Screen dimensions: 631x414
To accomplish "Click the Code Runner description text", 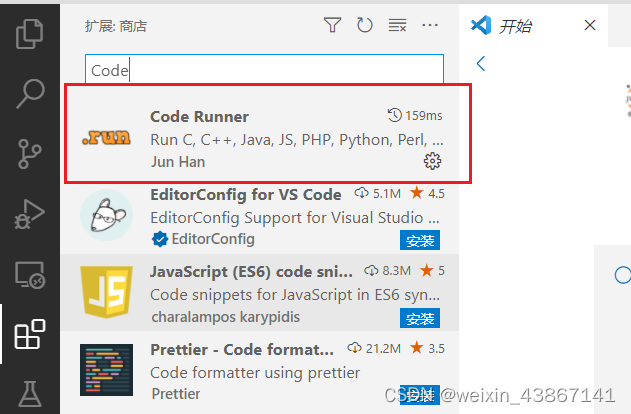I will click(x=297, y=140).
